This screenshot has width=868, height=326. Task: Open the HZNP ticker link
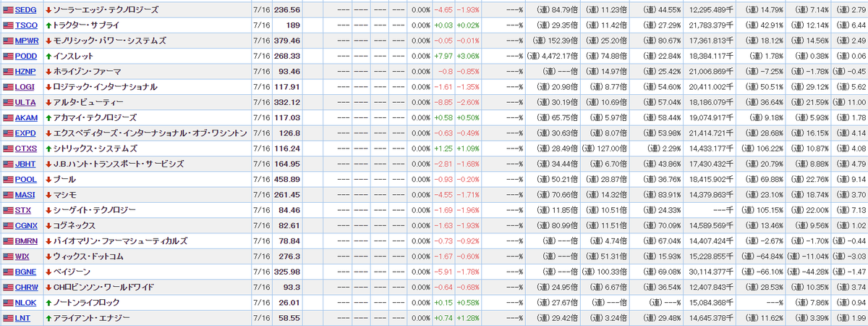26,71
